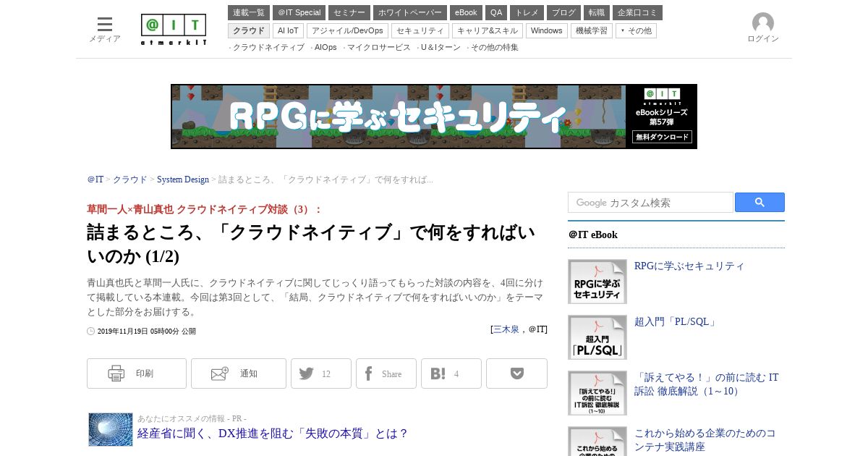
Task: Open RPGに学ぶセキュリティ eBook thumbnail
Action: [x=597, y=282]
